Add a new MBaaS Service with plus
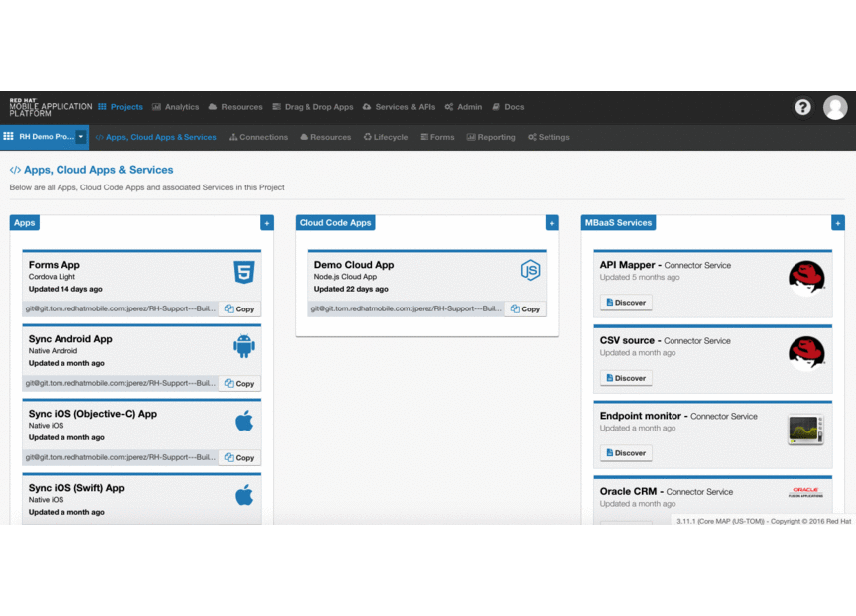 [x=838, y=223]
